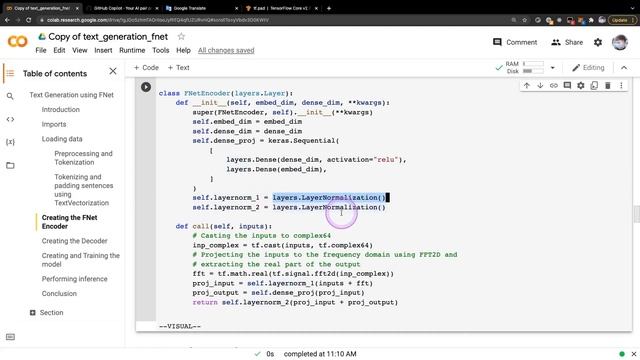Open the variables inspector
640x360 pixels.
click(10, 142)
